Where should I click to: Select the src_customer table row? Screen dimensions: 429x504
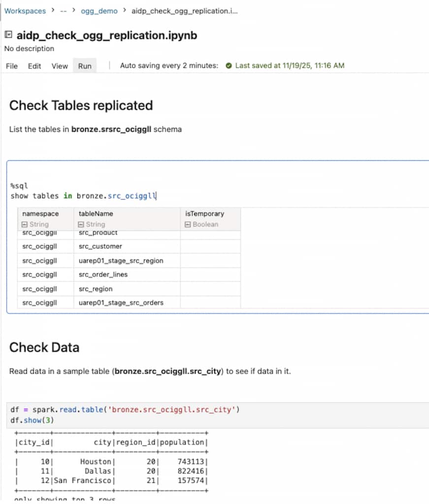(100, 246)
